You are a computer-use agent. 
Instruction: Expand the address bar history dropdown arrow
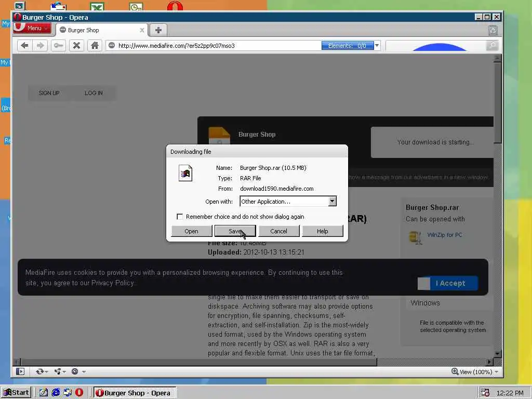[377, 46]
